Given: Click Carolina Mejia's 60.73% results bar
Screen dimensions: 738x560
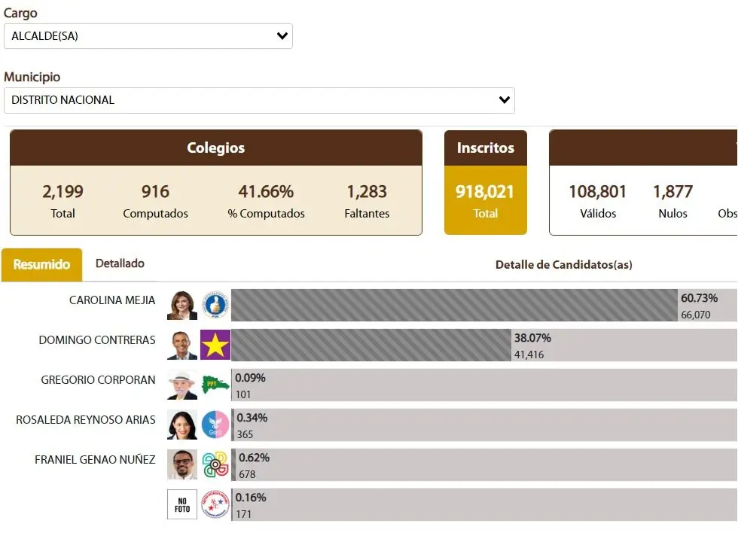Looking at the screenshot, I should tap(452, 305).
